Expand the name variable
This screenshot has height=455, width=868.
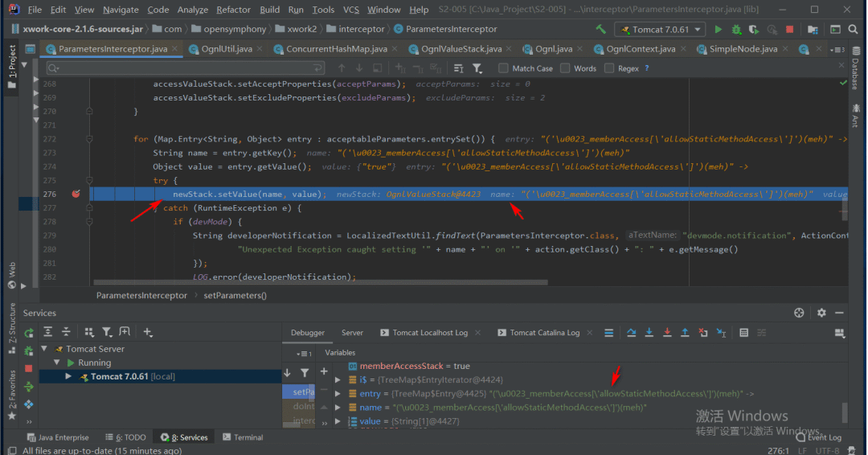pos(338,408)
